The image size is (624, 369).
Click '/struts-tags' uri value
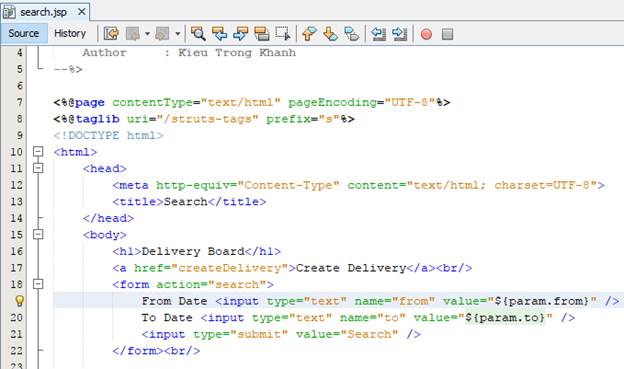[x=207, y=119]
